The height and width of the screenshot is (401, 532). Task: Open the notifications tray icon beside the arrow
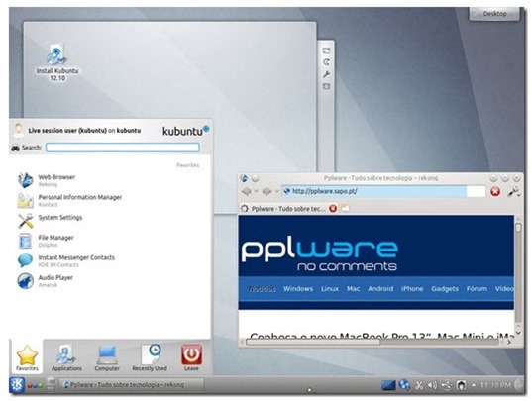[x=461, y=385]
